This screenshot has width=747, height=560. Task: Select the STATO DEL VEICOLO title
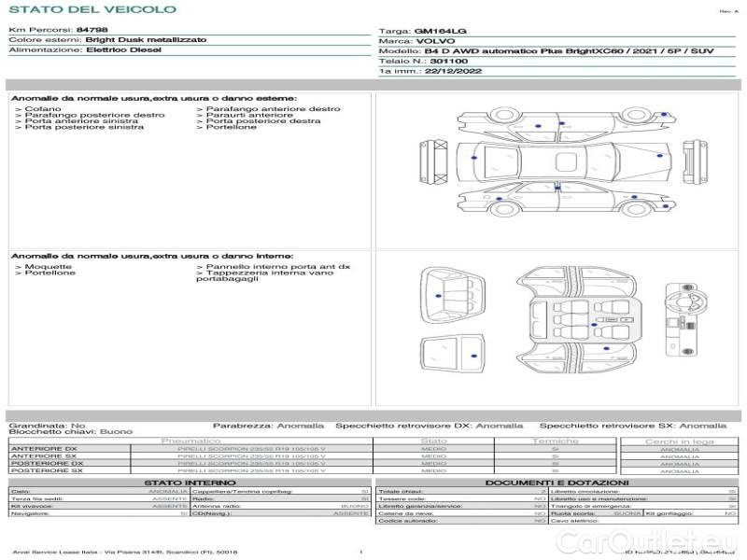point(92,9)
